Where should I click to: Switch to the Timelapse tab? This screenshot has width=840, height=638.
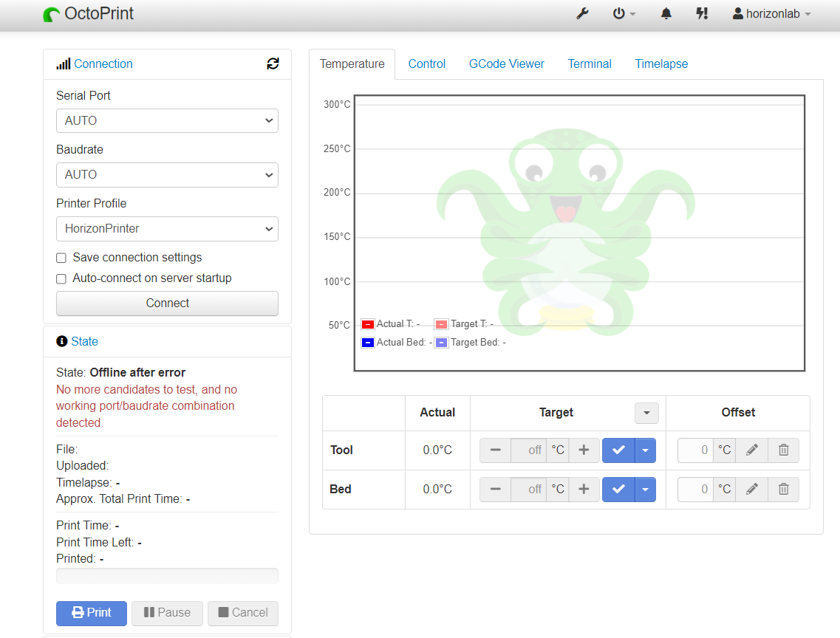pyautogui.click(x=661, y=64)
